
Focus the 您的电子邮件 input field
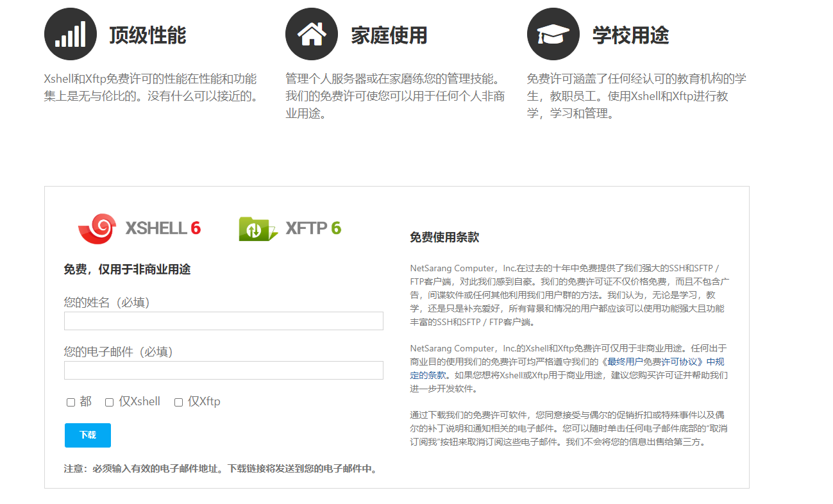click(224, 370)
